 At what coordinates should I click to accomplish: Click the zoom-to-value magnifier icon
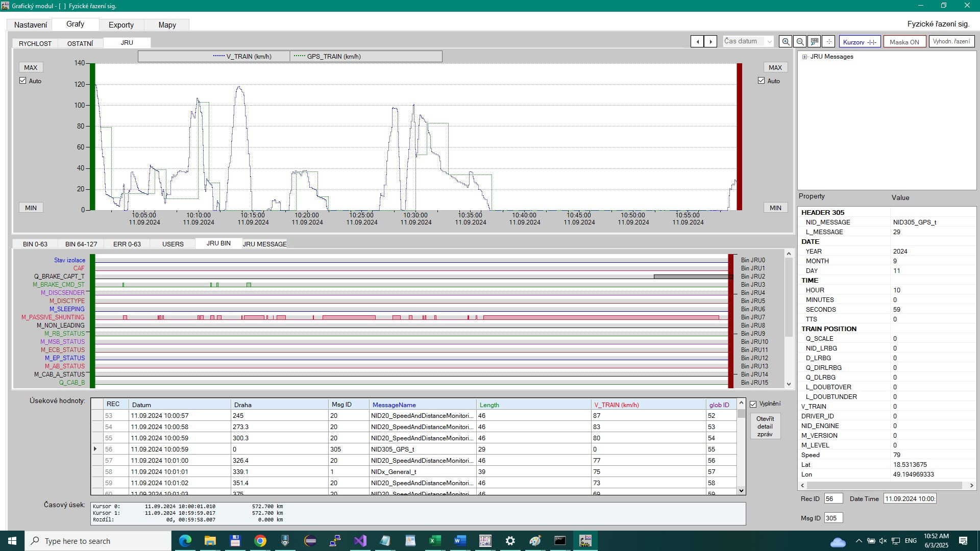[814, 42]
